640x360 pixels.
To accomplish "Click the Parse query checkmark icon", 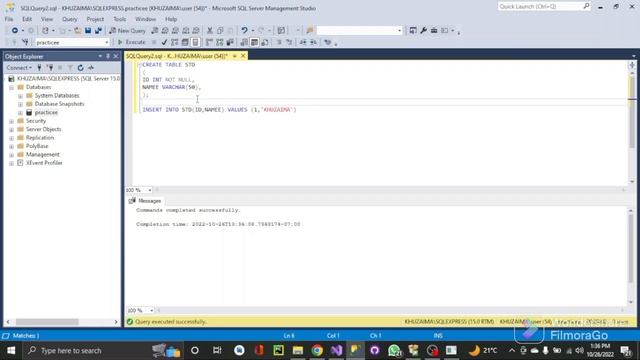I will pyautogui.click(x=164, y=42).
